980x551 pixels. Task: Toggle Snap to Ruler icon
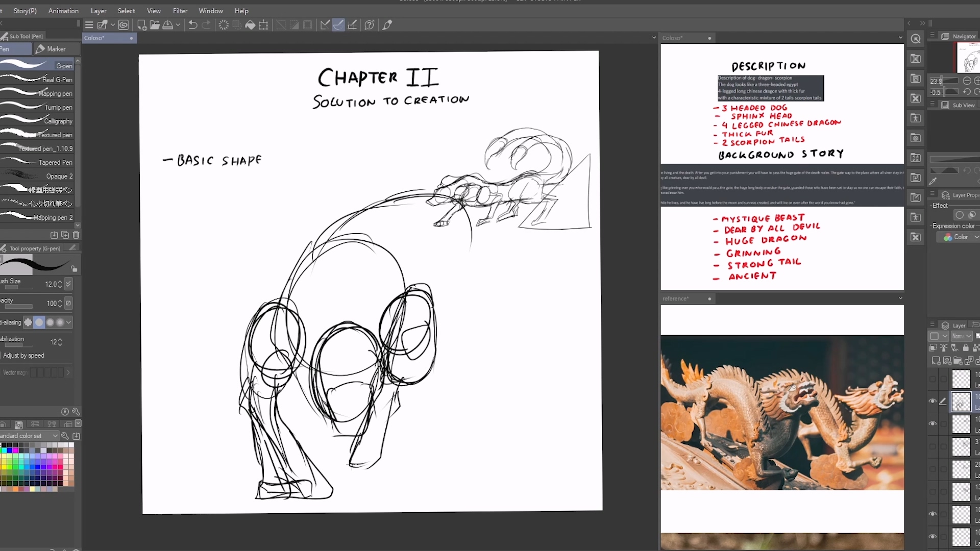(x=325, y=24)
